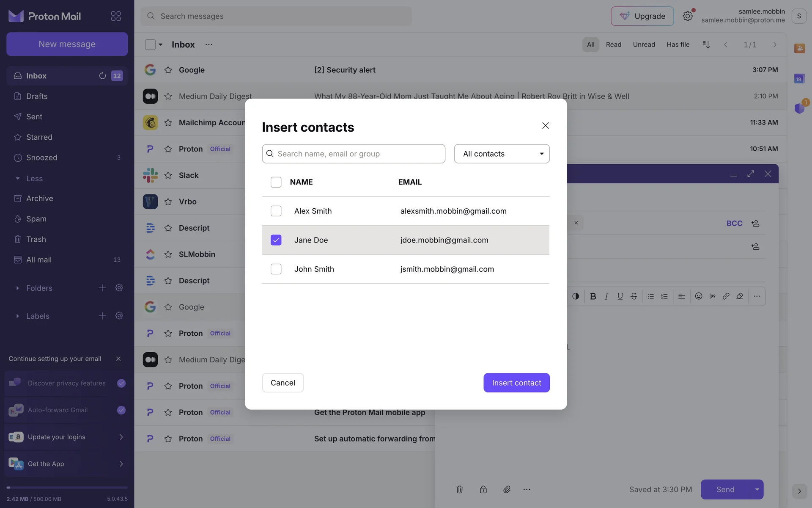
Task: Click the Cancel button in dialog
Action: (x=283, y=383)
